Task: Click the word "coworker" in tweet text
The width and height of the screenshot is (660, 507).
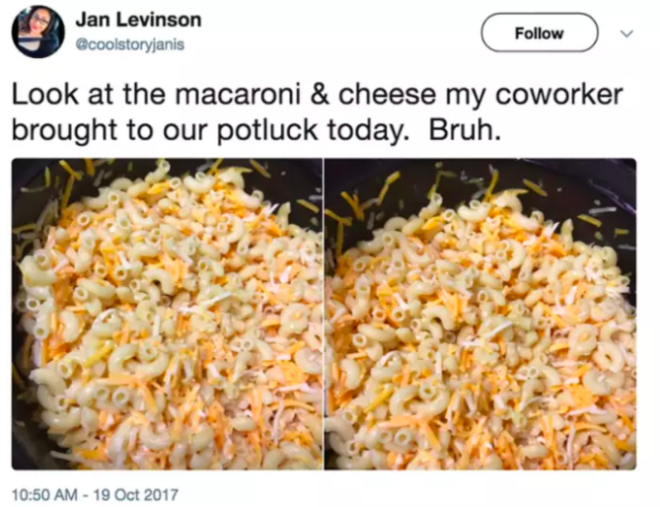Action: coord(559,94)
